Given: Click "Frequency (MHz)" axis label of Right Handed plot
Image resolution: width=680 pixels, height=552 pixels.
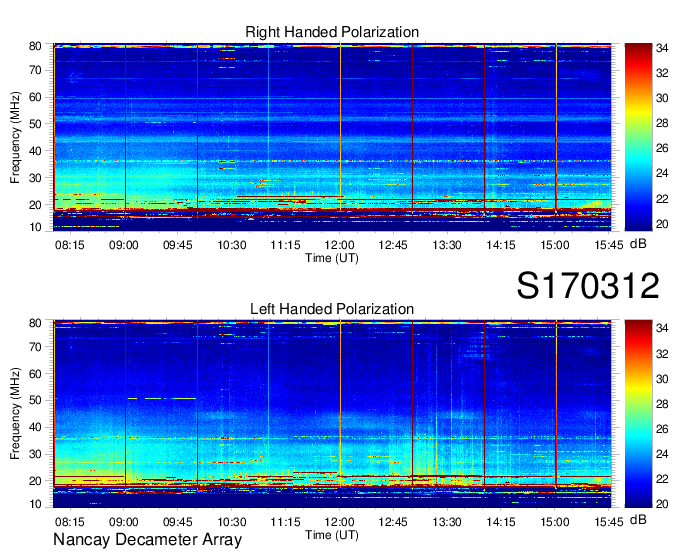Looking at the screenshot, I should (15, 137).
